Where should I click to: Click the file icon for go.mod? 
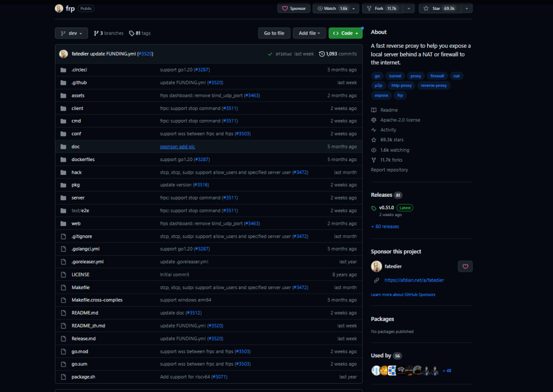point(63,351)
